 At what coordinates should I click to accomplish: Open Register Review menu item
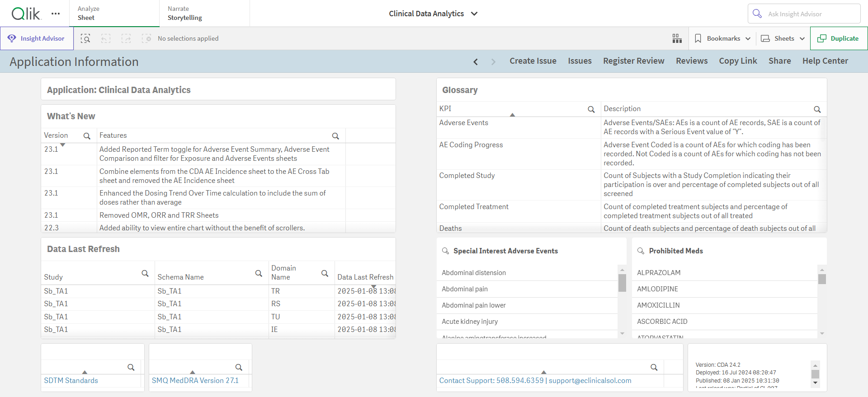(x=633, y=61)
